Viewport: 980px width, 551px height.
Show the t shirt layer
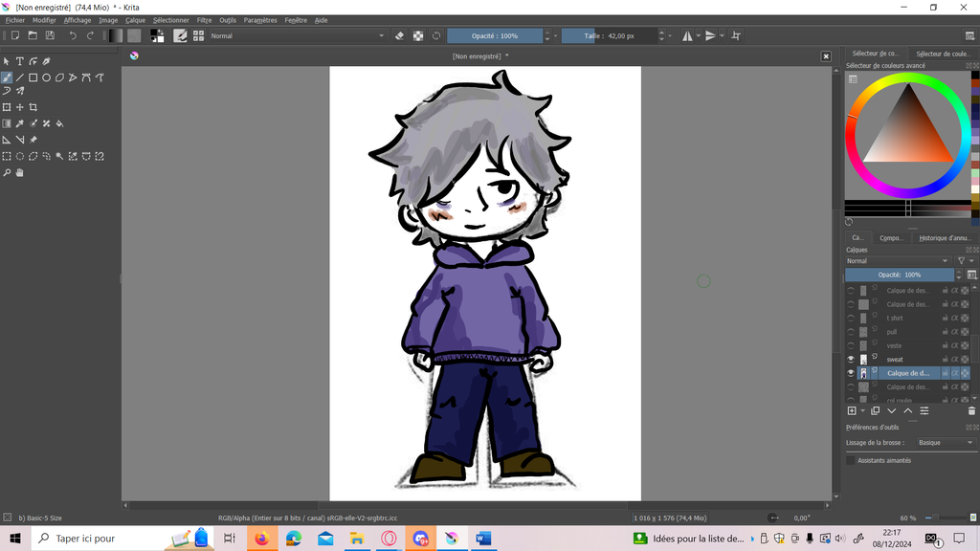tap(851, 319)
